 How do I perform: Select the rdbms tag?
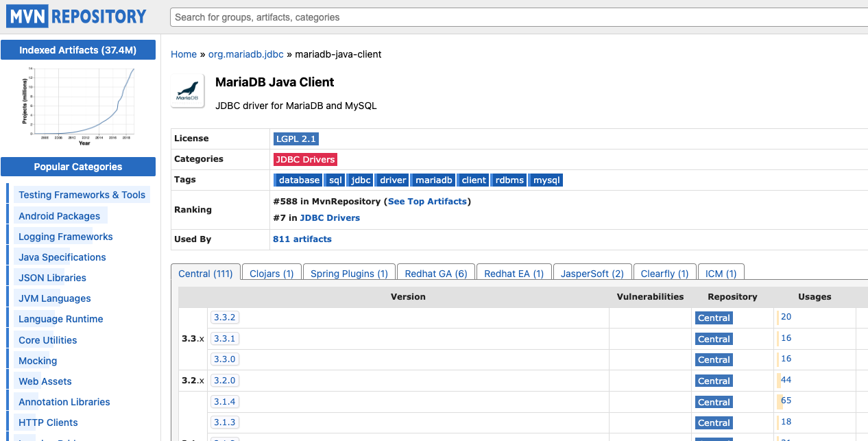click(x=509, y=180)
